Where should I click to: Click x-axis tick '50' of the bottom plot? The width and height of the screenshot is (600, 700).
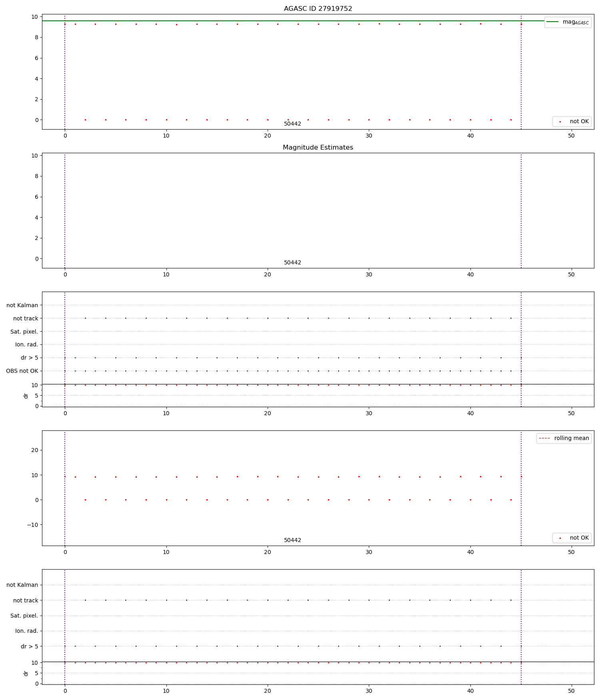click(x=571, y=691)
